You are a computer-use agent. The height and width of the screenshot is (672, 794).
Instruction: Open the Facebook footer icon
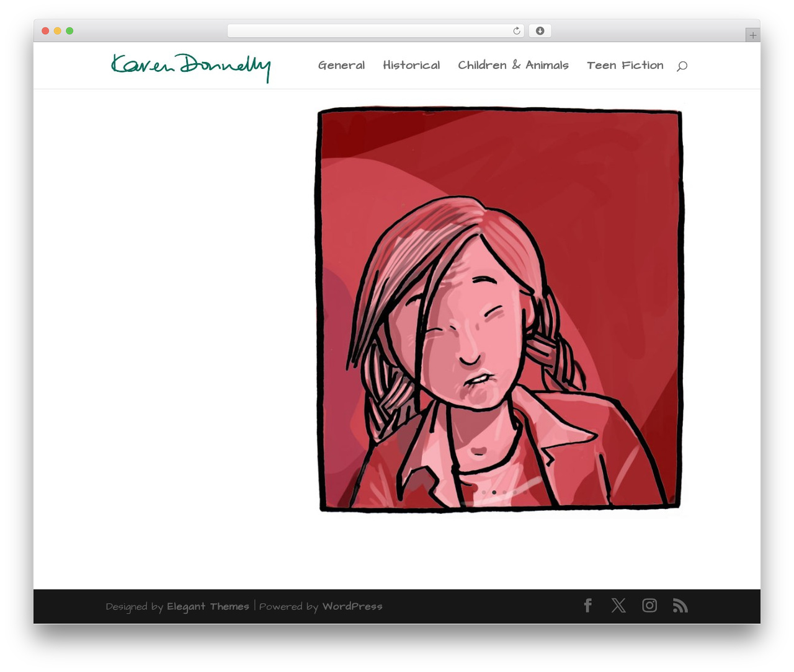(588, 606)
